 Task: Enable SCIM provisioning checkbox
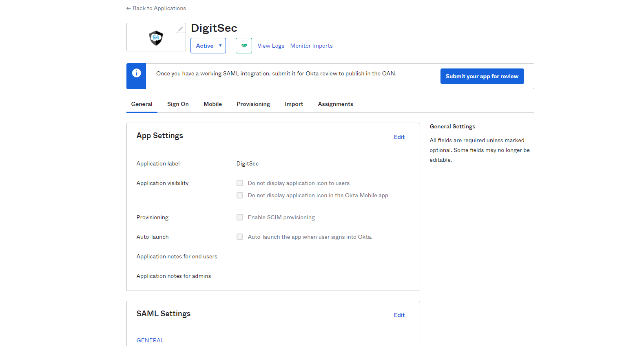(240, 217)
